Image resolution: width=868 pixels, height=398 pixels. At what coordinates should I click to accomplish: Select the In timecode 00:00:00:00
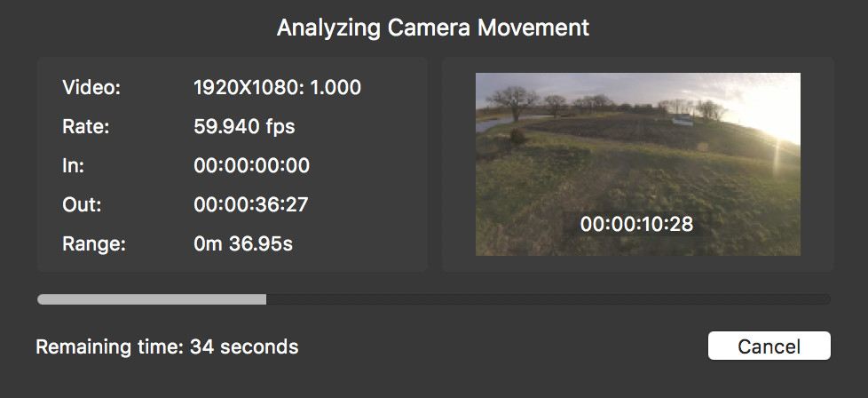pos(251,166)
